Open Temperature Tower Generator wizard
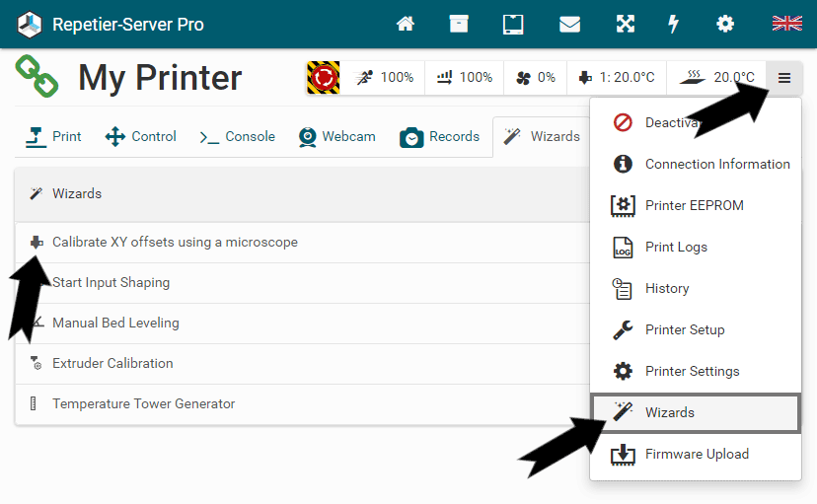This screenshot has width=817, height=504. pyautogui.click(x=143, y=403)
